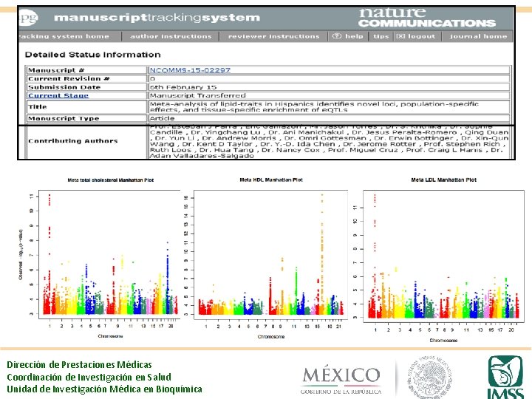This screenshot has width=532, height=399.
Task: Select the Manuscript Type label
Action: click(86, 118)
